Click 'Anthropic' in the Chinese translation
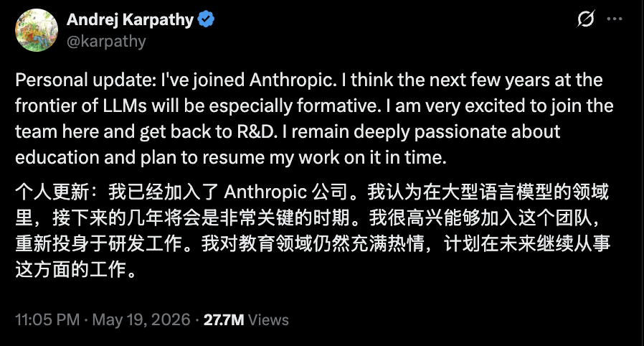 coord(265,192)
